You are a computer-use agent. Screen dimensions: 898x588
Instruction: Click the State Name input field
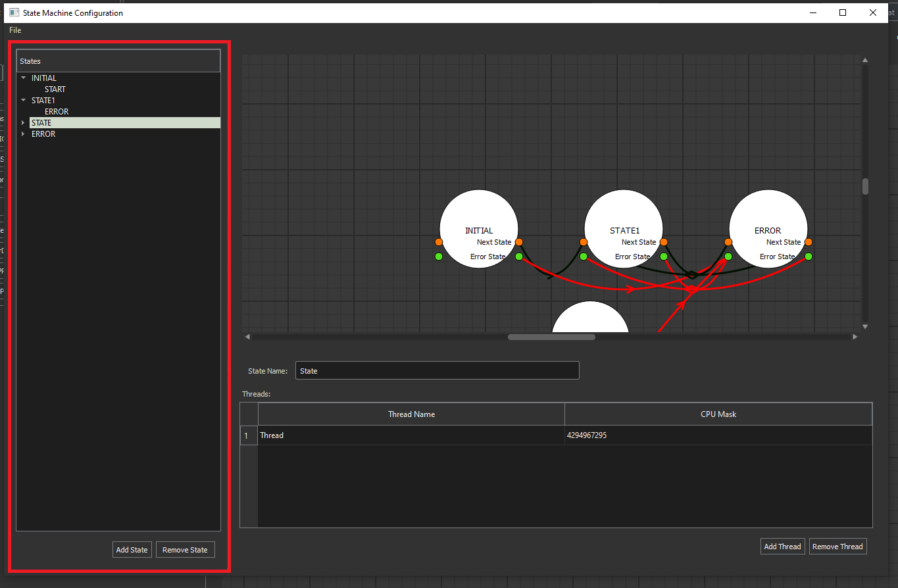click(x=437, y=371)
